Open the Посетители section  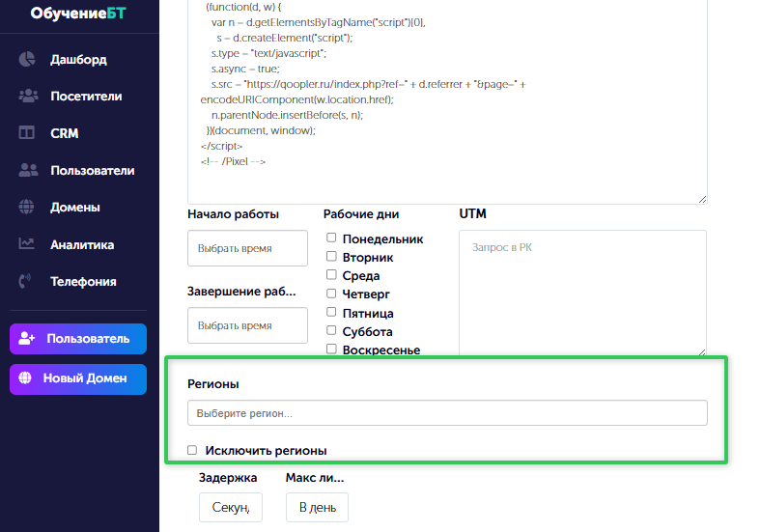pyautogui.click(x=86, y=97)
